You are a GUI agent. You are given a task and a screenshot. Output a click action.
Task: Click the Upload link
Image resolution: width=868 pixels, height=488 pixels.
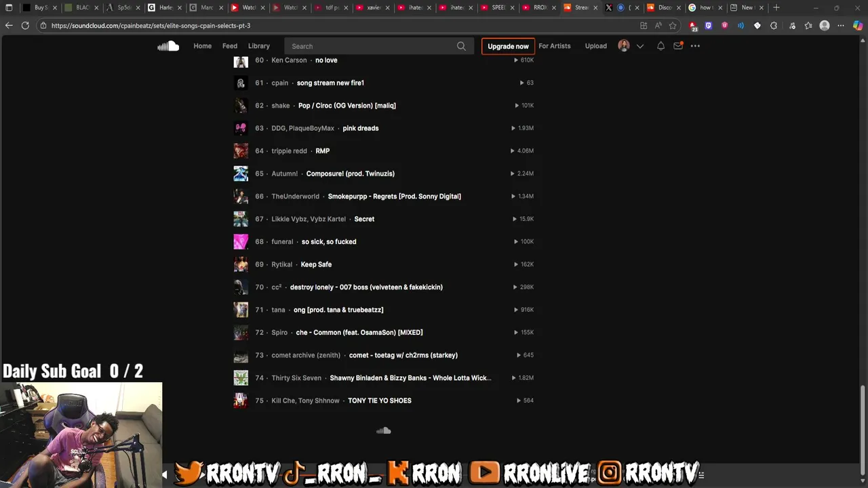pos(596,46)
